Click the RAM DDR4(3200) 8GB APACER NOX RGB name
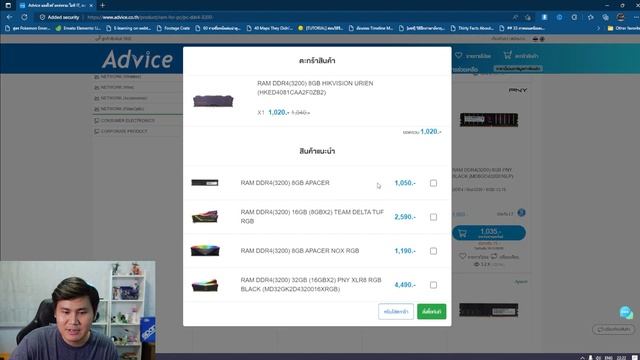The image size is (640, 360). (300, 251)
